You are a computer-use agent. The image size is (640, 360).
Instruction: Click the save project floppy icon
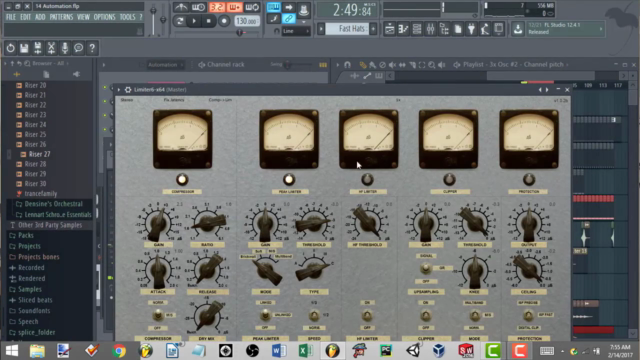coord(24,48)
